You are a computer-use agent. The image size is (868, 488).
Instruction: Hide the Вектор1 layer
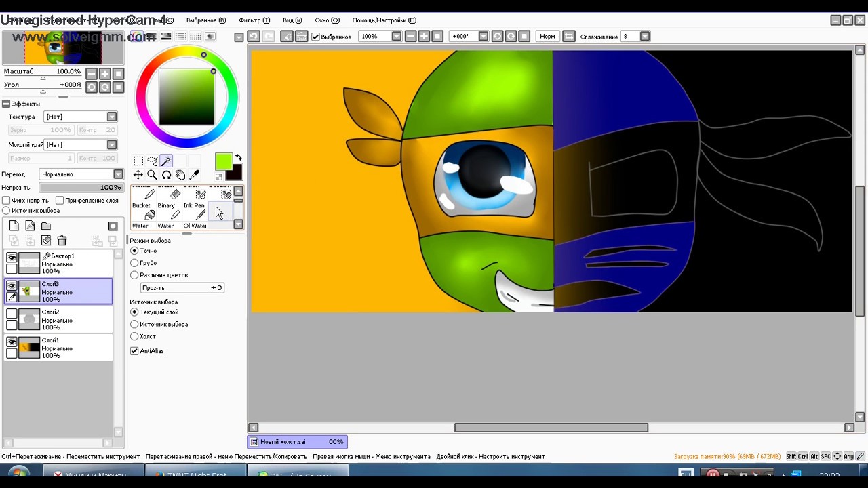pyautogui.click(x=12, y=257)
